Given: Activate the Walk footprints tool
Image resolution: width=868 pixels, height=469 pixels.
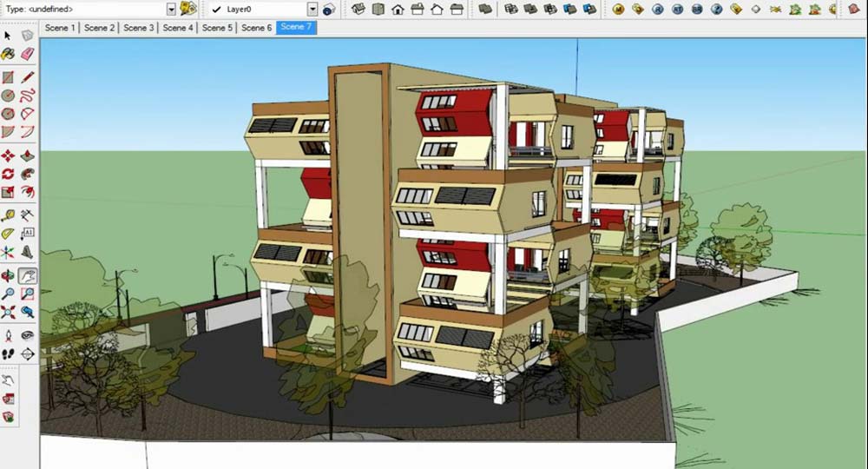Looking at the screenshot, I should click(x=8, y=354).
